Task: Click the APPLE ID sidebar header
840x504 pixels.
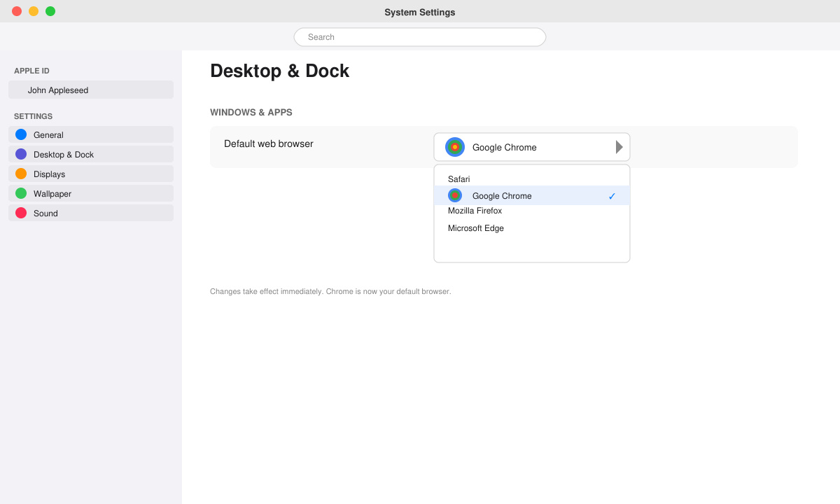Action: coord(31,71)
